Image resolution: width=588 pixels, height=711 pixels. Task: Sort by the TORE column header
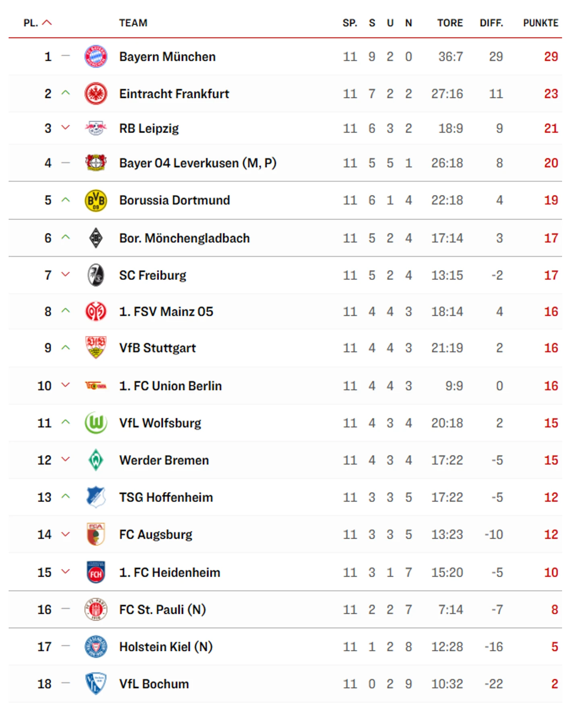tap(450, 23)
